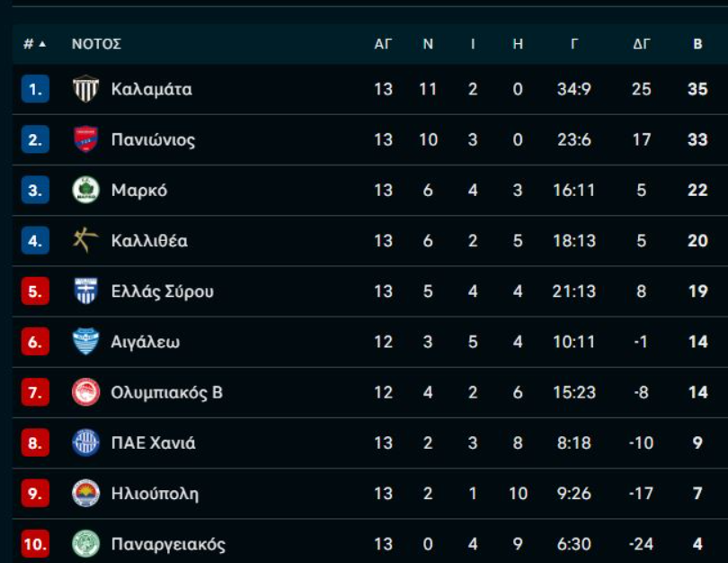
Task: Click the red position 10 badge
Action: click(x=35, y=543)
